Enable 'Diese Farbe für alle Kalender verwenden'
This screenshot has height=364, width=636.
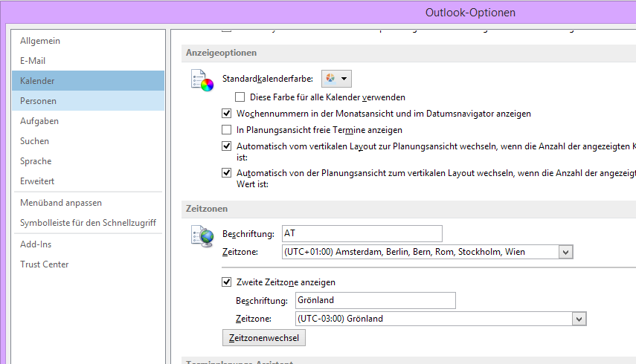tap(240, 97)
